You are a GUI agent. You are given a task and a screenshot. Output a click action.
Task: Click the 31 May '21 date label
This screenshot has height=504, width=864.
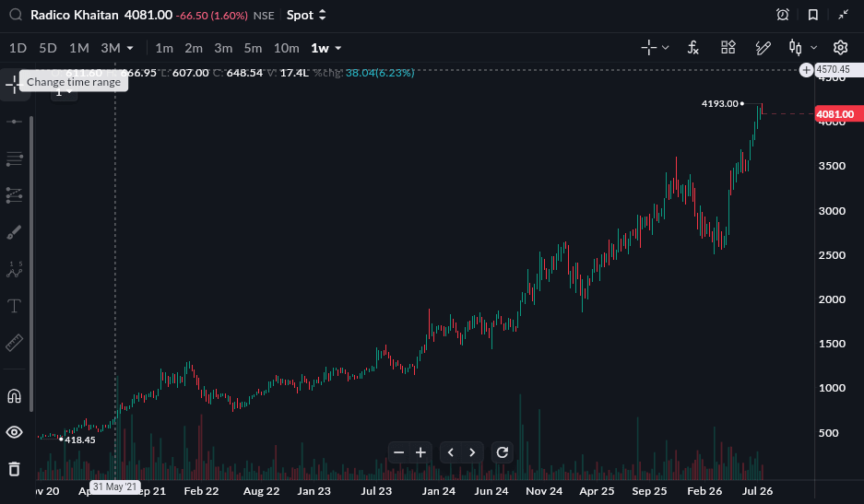click(114, 486)
